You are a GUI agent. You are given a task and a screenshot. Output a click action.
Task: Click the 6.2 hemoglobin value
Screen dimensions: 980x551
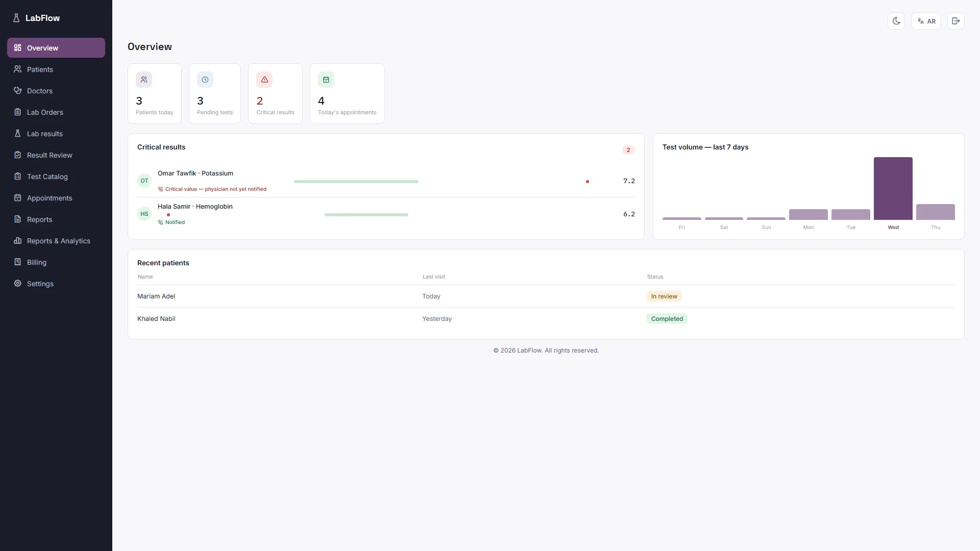click(629, 214)
